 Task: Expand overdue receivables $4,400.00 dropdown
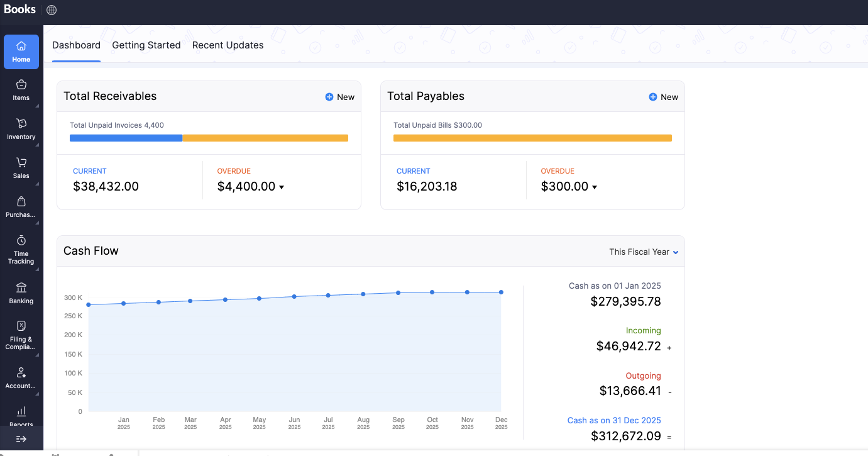(282, 187)
